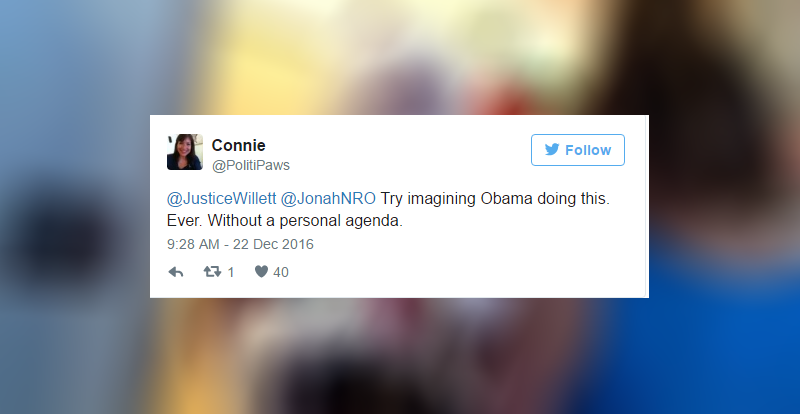Screen dimensions: 800x414
Task: Retweet Connie's tweet using the retweet icon
Action: click(212, 272)
